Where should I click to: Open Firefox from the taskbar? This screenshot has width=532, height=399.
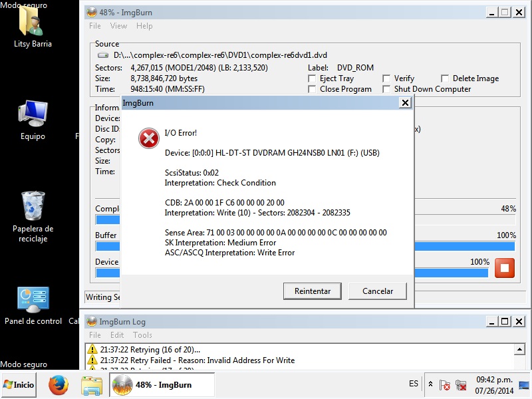(59, 385)
